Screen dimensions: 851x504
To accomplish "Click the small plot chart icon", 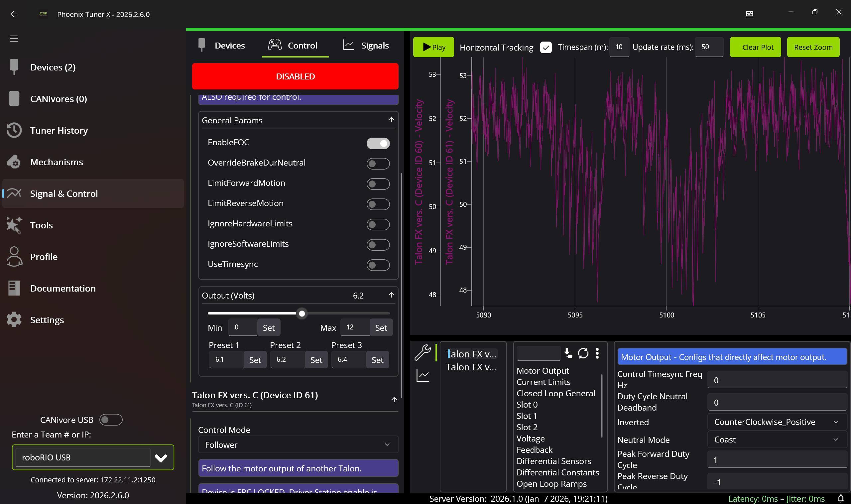I will 423,376.
